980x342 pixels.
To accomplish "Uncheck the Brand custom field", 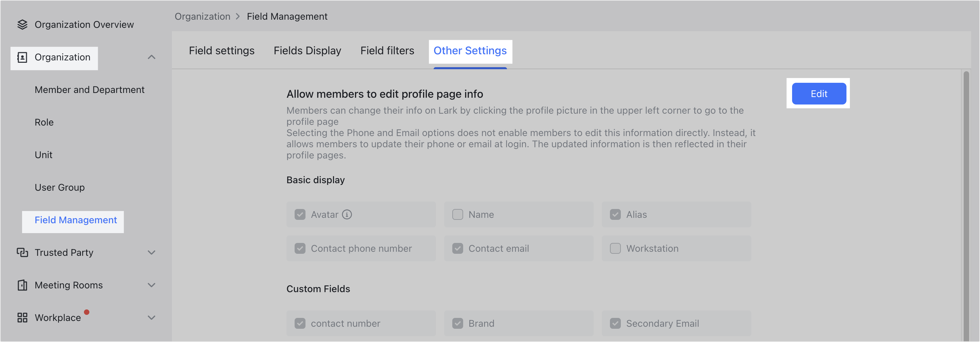I will [457, 323].
